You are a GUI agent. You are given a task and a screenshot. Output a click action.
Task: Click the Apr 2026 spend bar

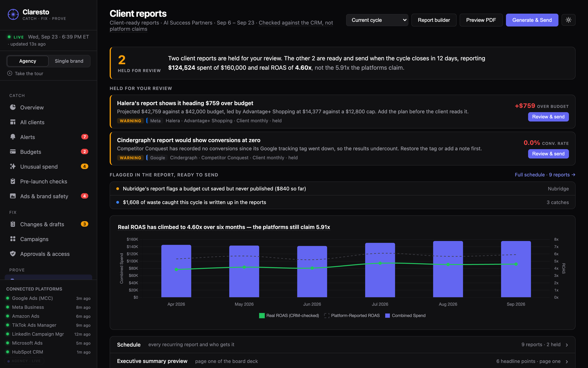pyautogui.click(x=176, y=271)
